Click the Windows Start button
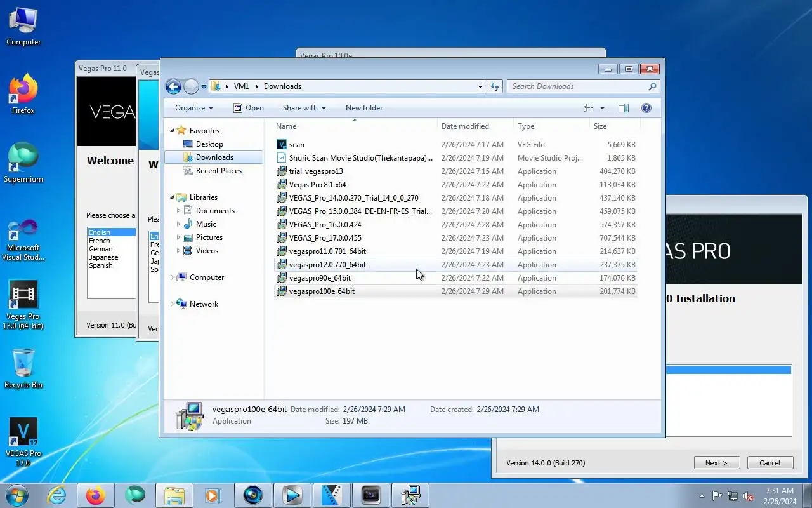Screen dimensions: 812x508 tap(16, 495)
